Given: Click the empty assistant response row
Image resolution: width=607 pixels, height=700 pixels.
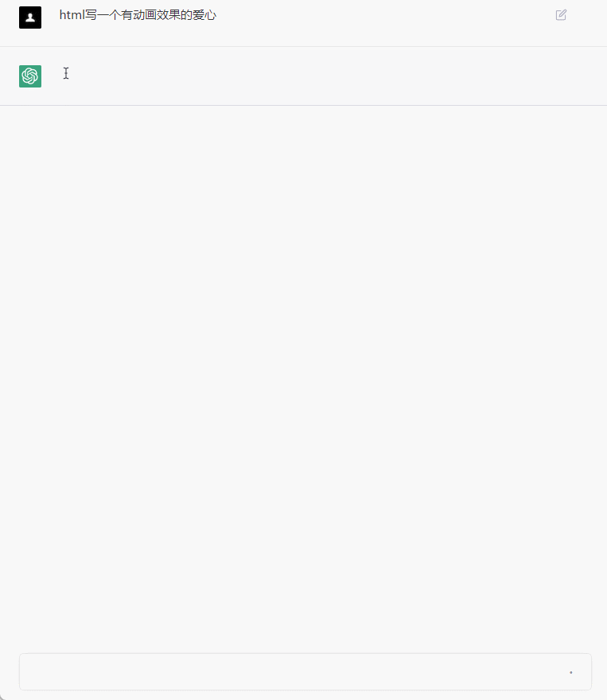Looking at the screenshot, I should (304, 76).
